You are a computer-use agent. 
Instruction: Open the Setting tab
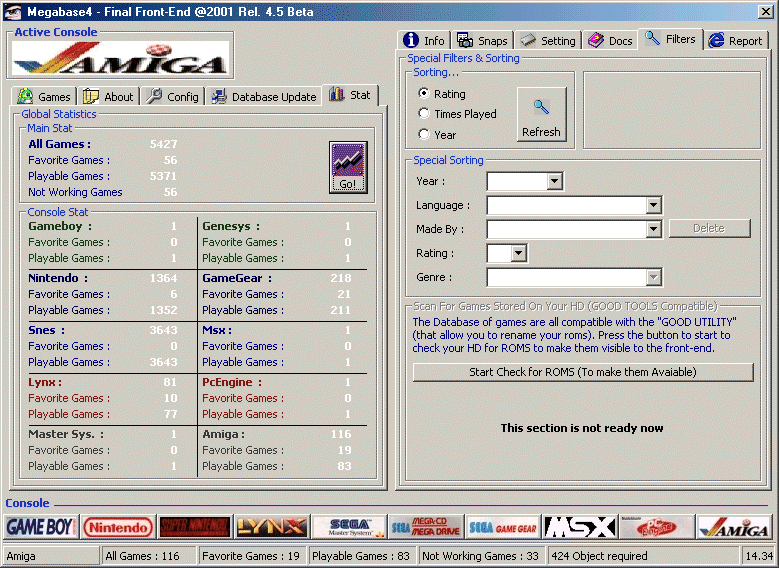pos(548,40)
